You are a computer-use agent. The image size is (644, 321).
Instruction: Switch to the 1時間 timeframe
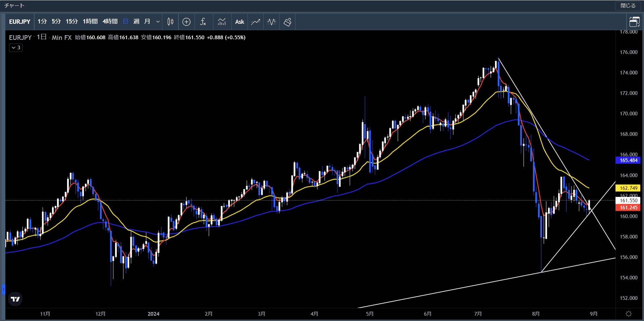[90, 22]
